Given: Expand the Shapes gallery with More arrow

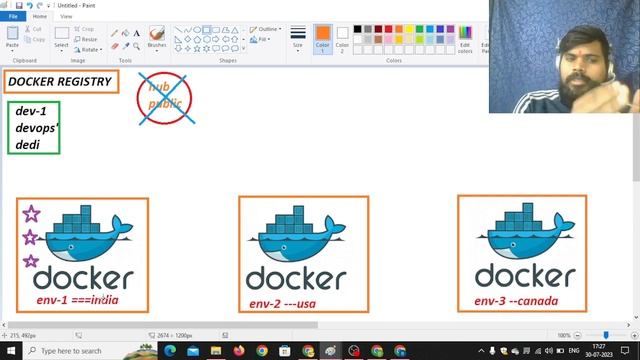Looking at the screenshot, I should pos(244,49).
